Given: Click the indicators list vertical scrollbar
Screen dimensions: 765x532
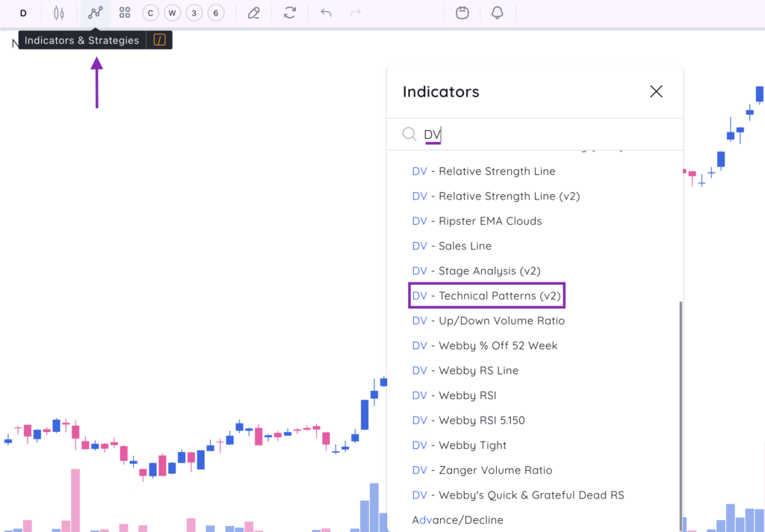Looking at the screenshot, I should 680,411.
